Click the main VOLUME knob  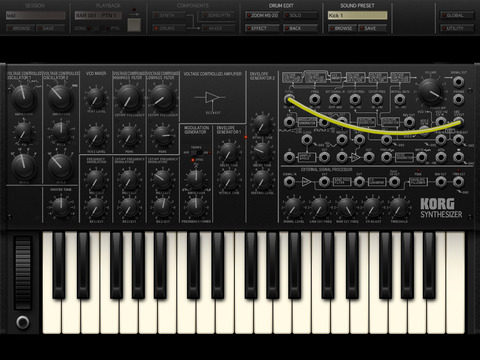pos(431,91)
